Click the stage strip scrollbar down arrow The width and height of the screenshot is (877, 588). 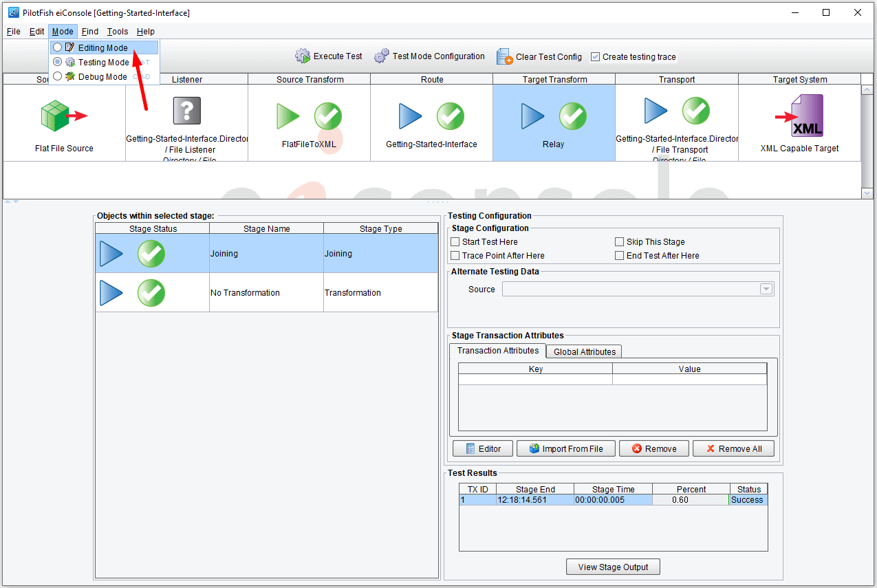tap(867, 193)
